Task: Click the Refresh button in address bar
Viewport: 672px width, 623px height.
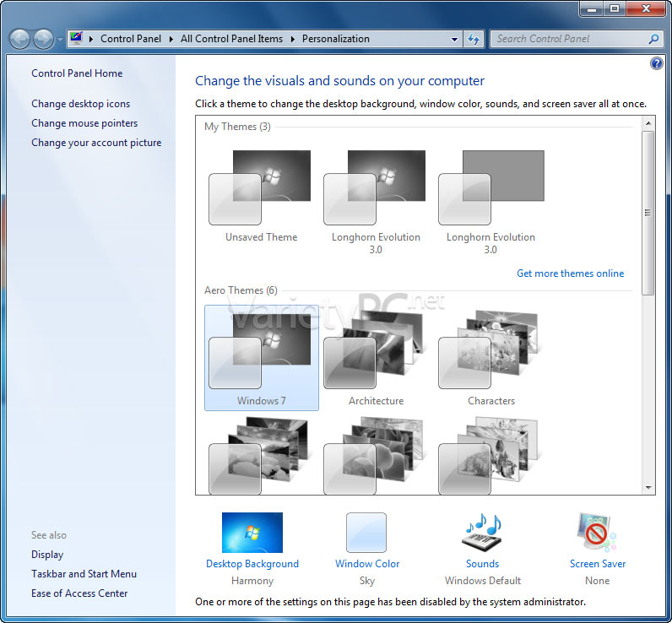Action: [x=474, y=39]
